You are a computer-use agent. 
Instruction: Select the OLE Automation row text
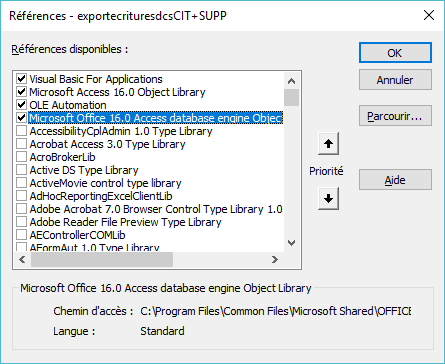tap(68, 105)
